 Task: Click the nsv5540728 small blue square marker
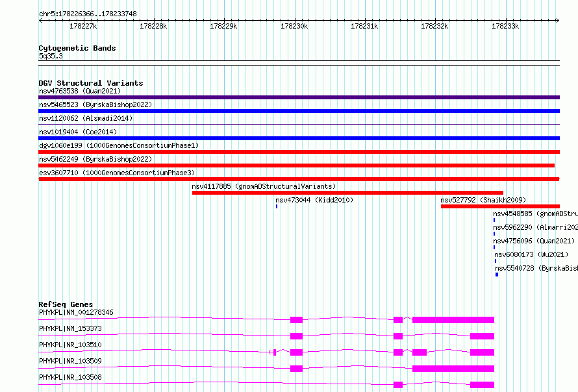[x=497, y=275]
